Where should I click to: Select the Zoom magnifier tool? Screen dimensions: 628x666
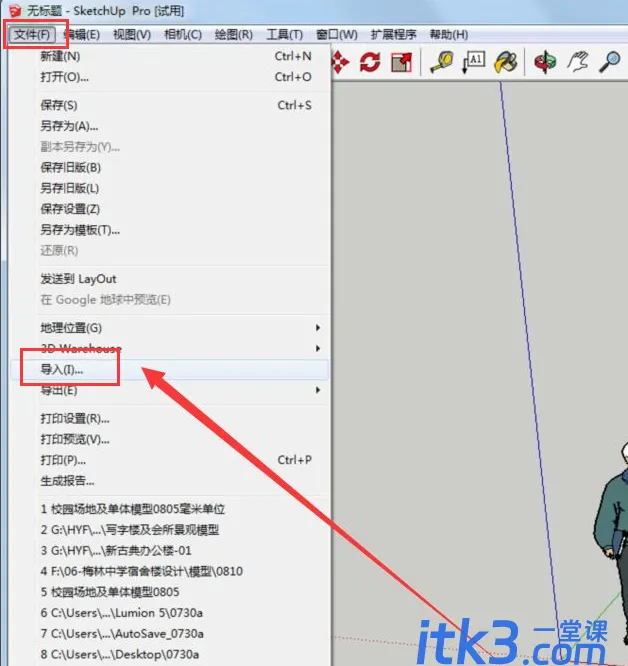click(x=610, y=63)
